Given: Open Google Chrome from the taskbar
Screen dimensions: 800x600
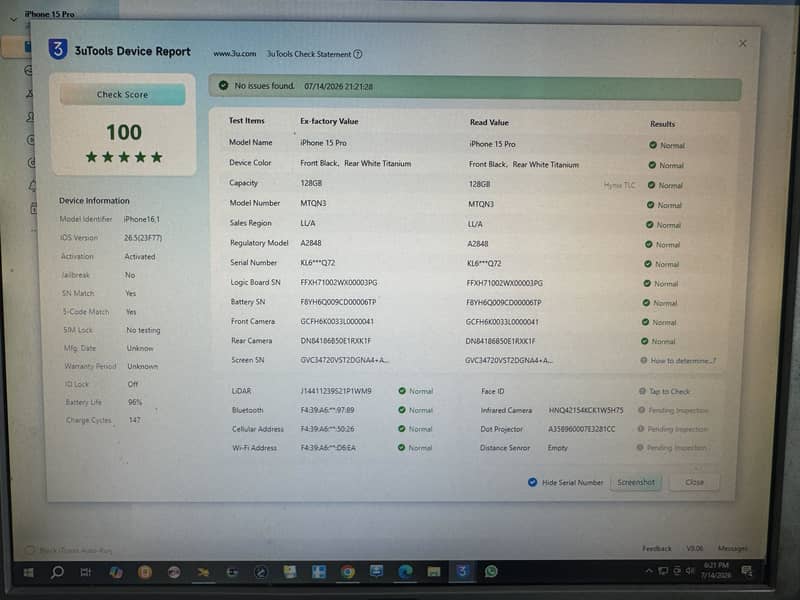Looking at the screenshot, I should (348, 572).
